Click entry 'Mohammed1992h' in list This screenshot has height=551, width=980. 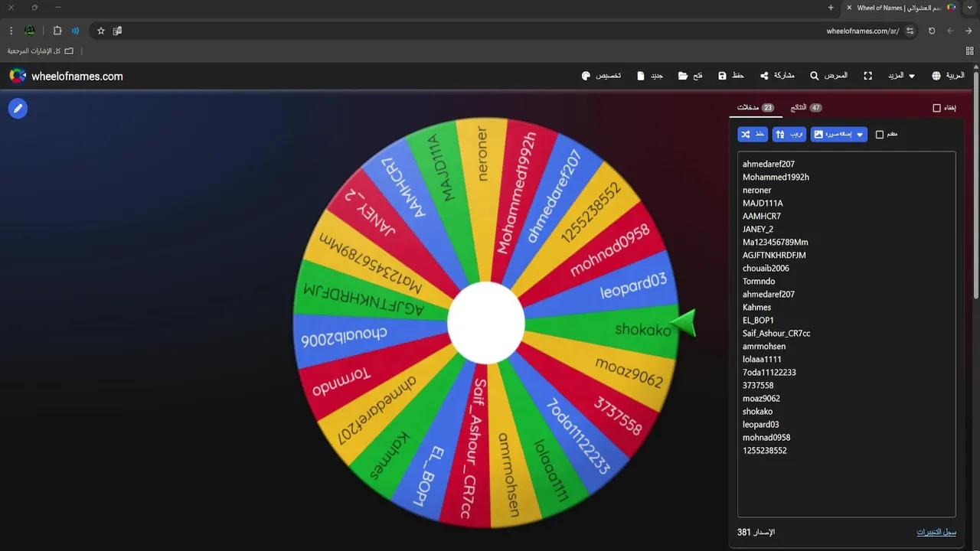pos(776,178)
